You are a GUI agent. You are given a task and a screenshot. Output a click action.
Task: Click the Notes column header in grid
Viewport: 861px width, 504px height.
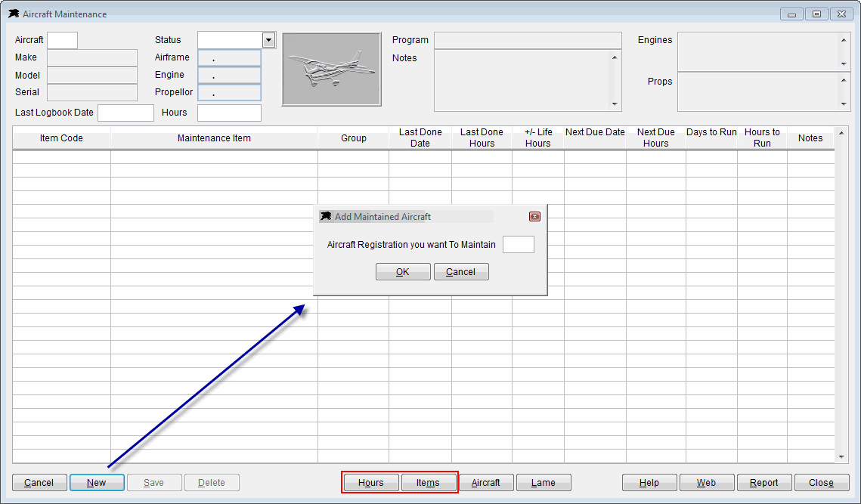tap(810, 138)
